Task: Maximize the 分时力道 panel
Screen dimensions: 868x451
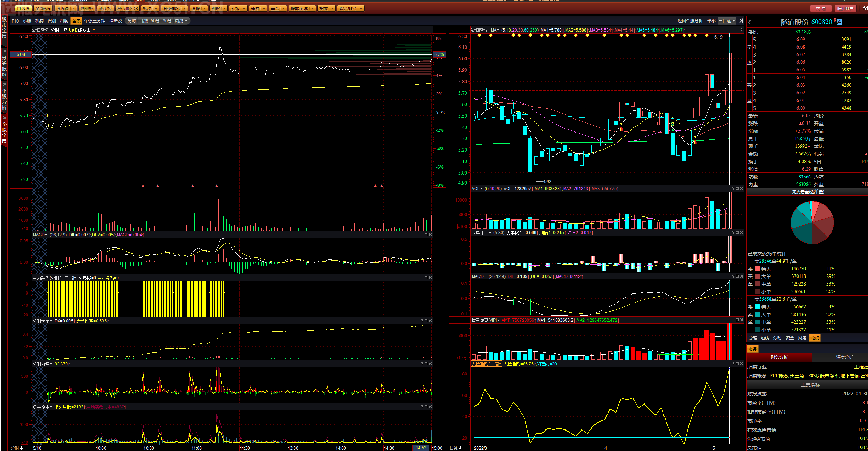Action: click(x=426, y=364)
